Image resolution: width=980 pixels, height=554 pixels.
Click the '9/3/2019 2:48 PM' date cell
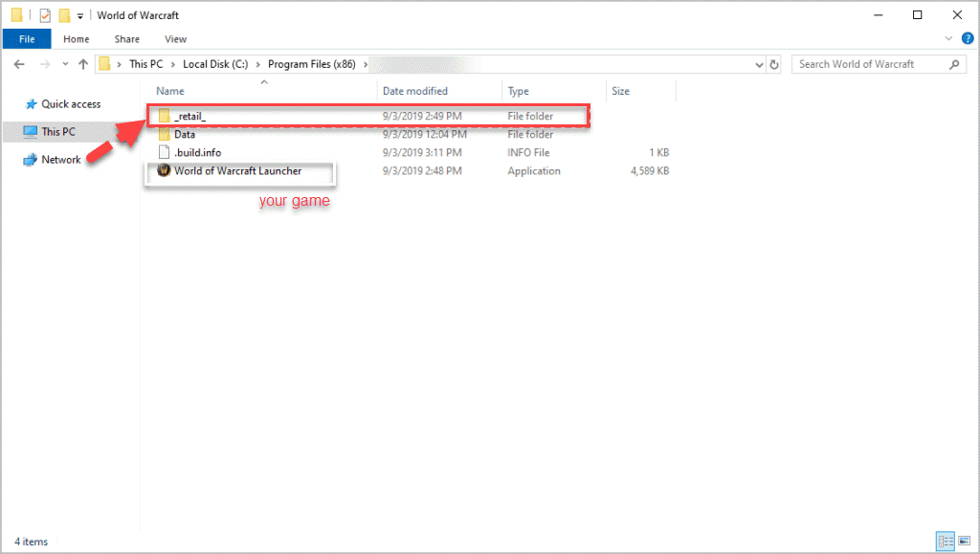click(422, 170)
